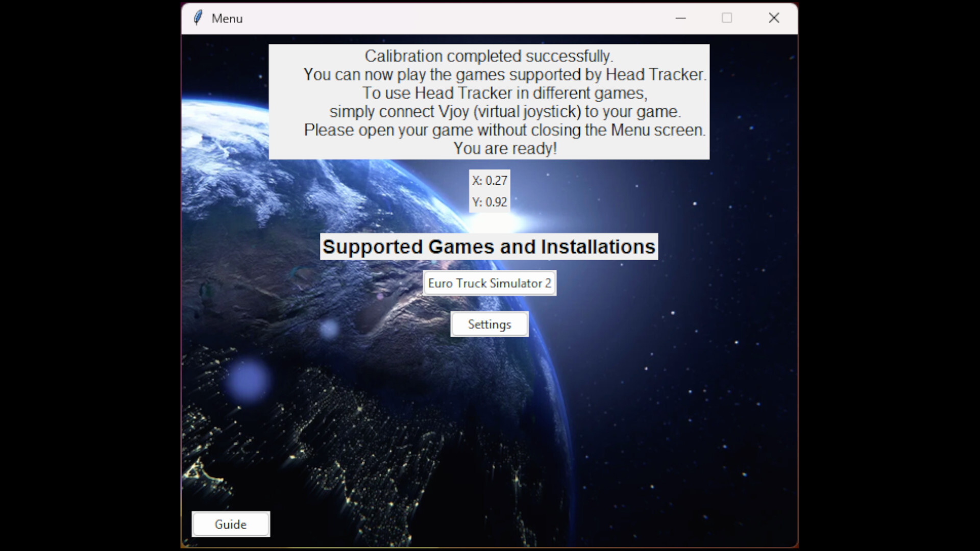Maximize the Menu window
This screenshot has height=551, width=980.
click(727, 18)
